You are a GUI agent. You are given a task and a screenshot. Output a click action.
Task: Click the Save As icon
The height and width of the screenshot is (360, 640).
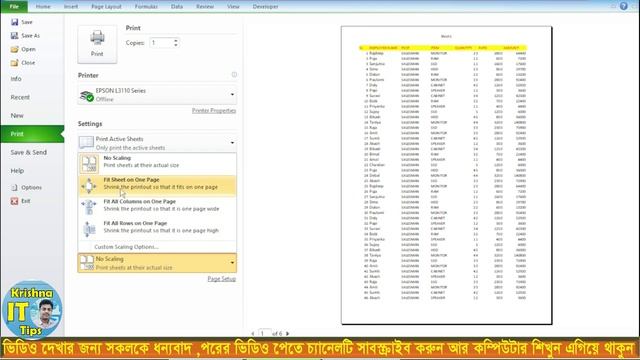15,36
